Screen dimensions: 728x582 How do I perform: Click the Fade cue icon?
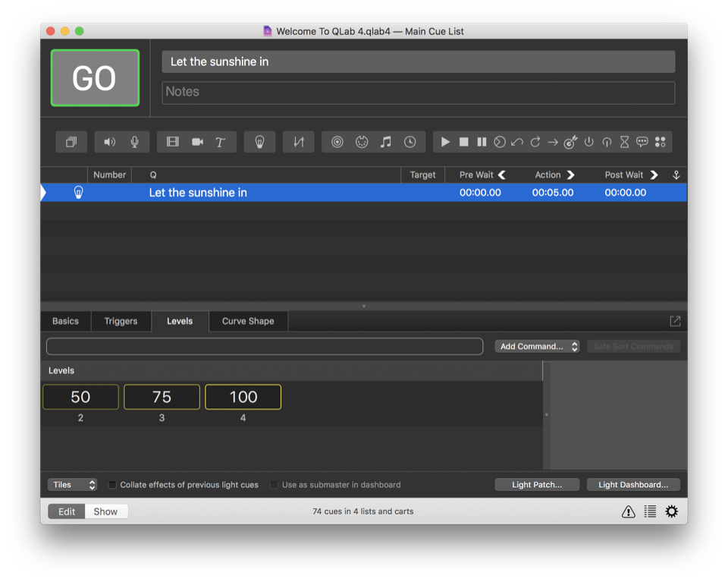299,142
